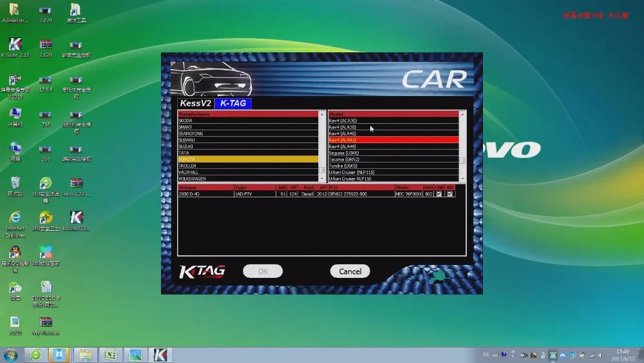Select VOLKSWAGEN in the Manufacturer list

(248, 179)
